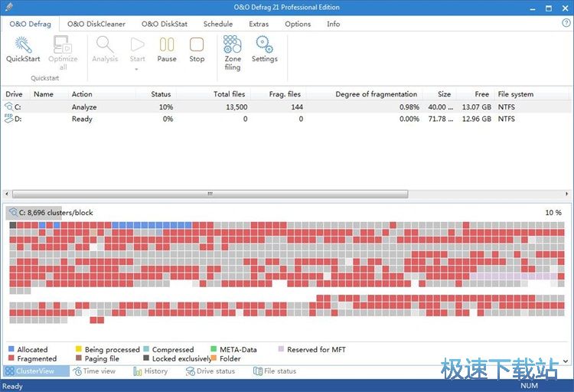The height and width of the screenshot is (392, 574).
Task: Click the 12.96 GB free value
Action: click(x=477, y=119)
